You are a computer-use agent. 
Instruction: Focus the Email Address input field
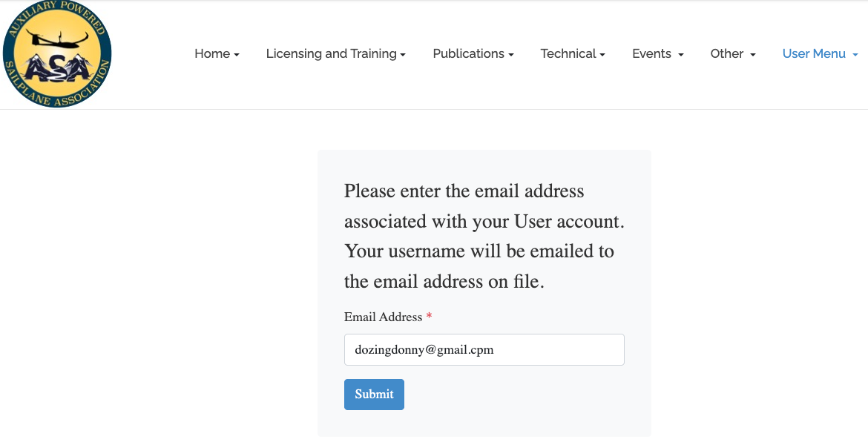(x=484, y=349)
